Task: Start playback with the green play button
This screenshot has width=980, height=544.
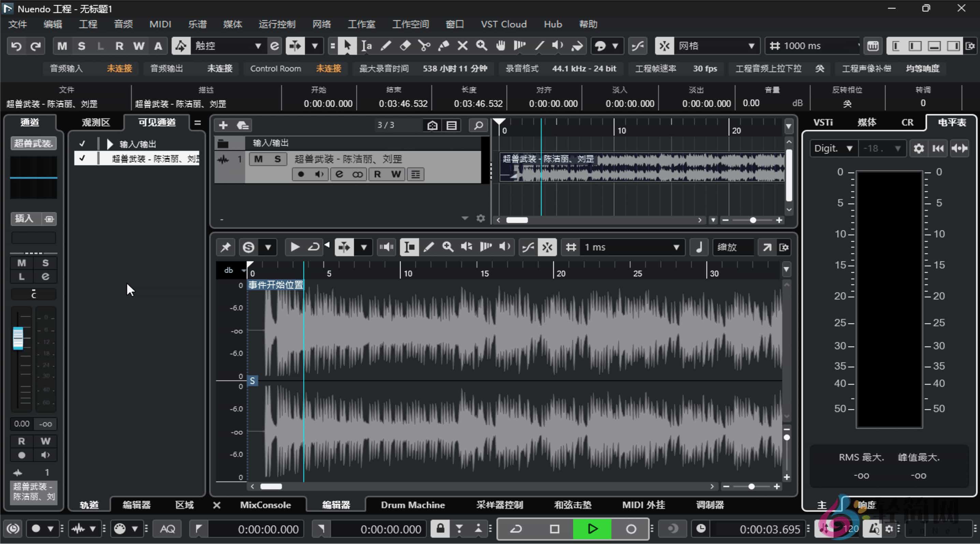Action: [592, 529]
